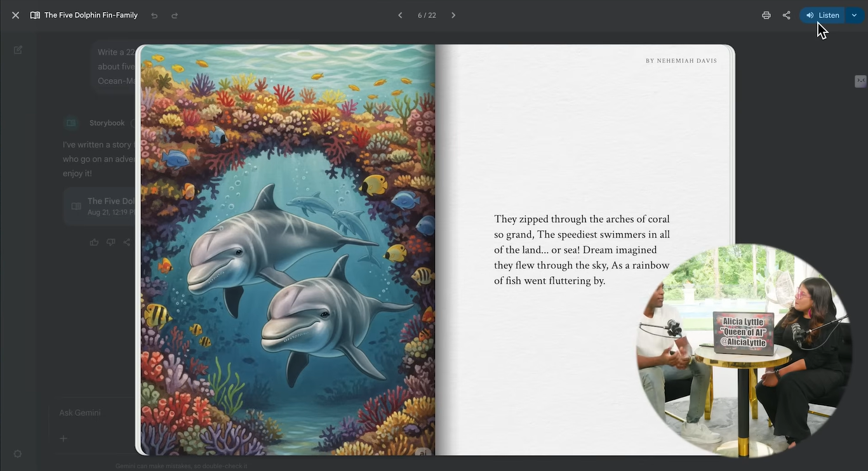
Task: Click the 6 / 22 page indicator
Action: [427, 15]
